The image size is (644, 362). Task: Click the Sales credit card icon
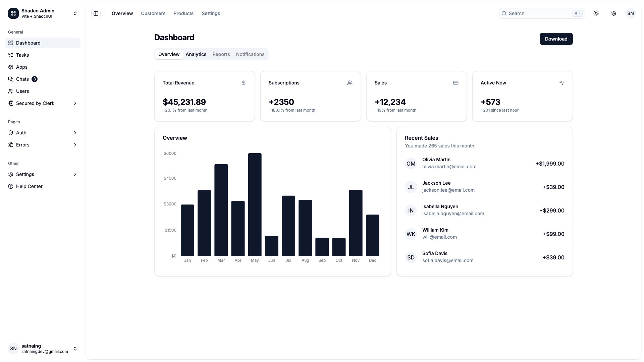point(456,83)
